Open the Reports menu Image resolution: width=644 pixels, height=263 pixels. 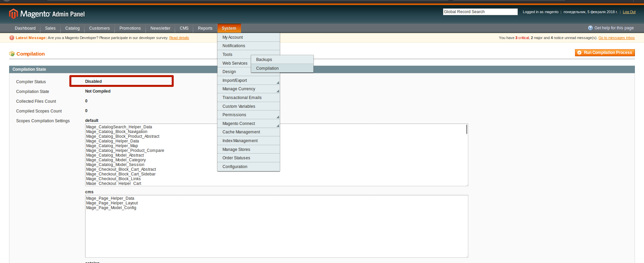[x=205, y=28]
